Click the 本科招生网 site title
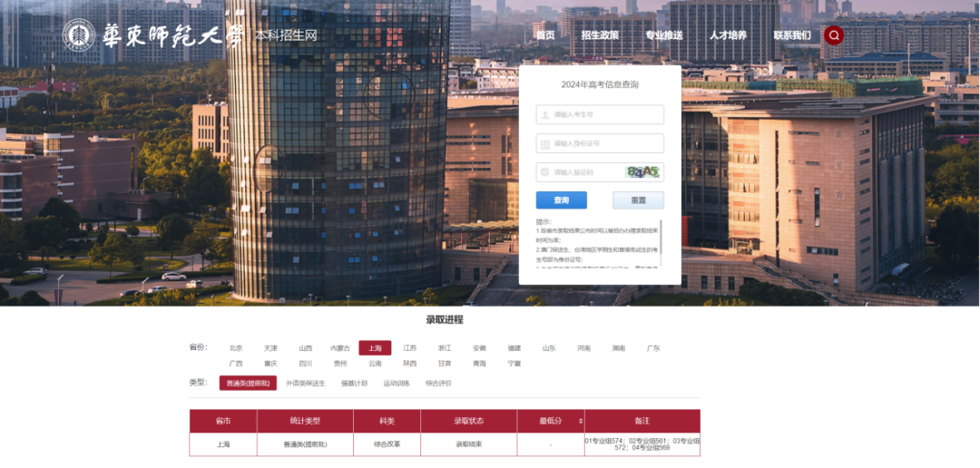 point(285,35)
